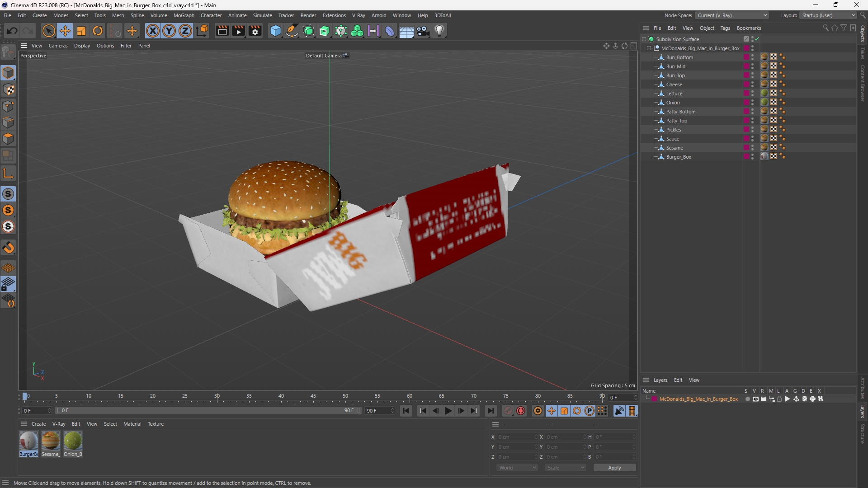Select the Onion_B material thumbnail

coord(73,441)
